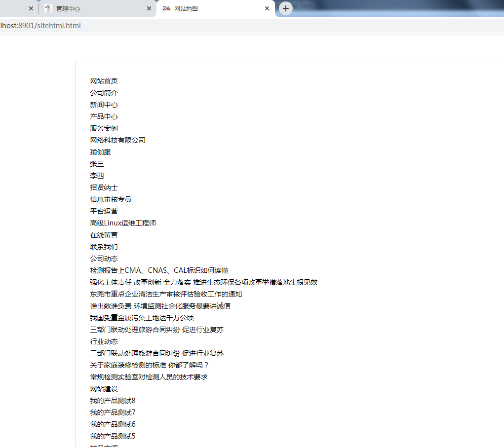Open the 在线留言 link

pyautogui.click(x=104, y=235)
